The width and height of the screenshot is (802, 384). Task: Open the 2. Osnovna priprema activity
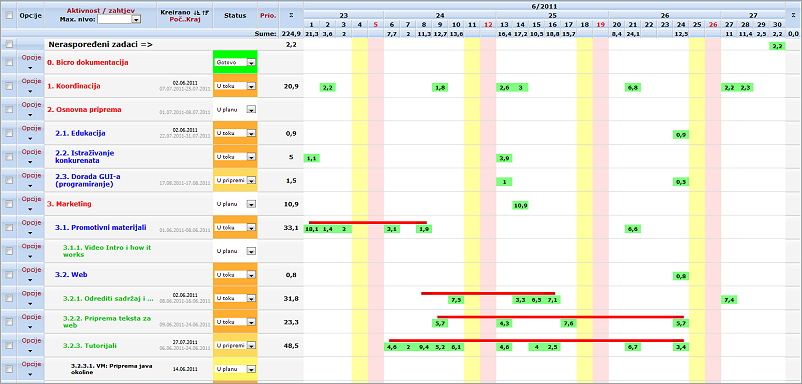tap(84, 109)
